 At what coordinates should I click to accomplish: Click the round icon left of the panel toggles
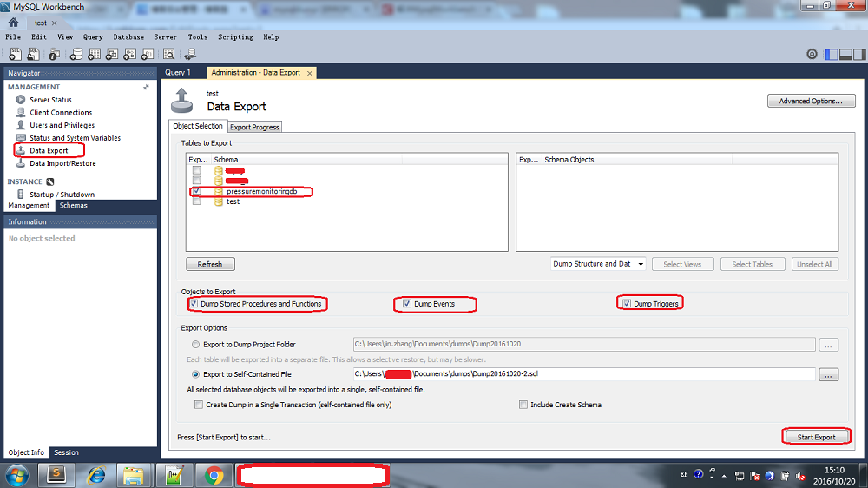[x=812, y=54]
